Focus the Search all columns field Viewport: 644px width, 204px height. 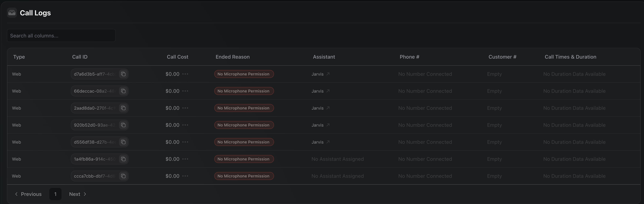coord(61,35)
